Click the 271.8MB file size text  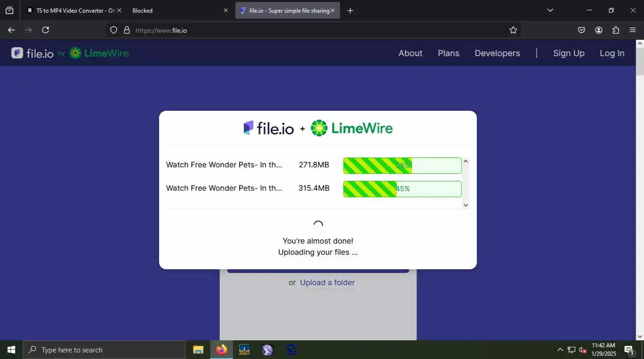pyautogui.click(x=314, y=165)
